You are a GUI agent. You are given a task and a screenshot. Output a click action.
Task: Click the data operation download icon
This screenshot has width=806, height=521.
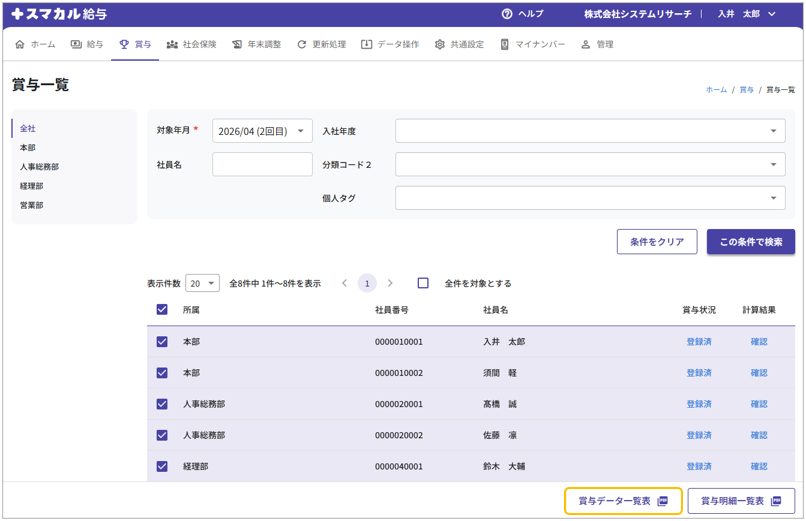[x=367, y=45]
